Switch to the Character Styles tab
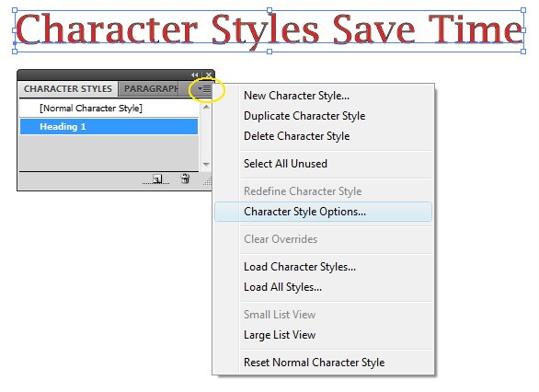539x392 pixels. (x=68, y=88)
